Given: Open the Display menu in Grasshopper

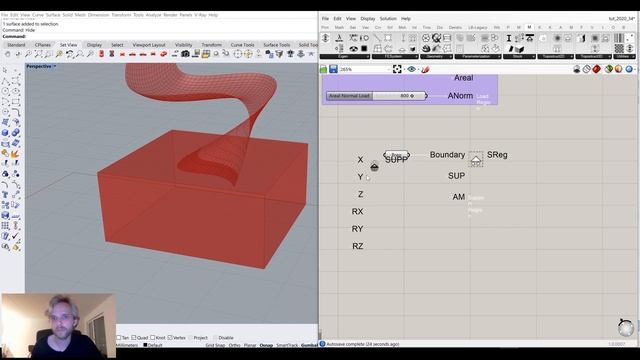Looking at the screenshot, I should pyautogui.click(x=368, y=19).
